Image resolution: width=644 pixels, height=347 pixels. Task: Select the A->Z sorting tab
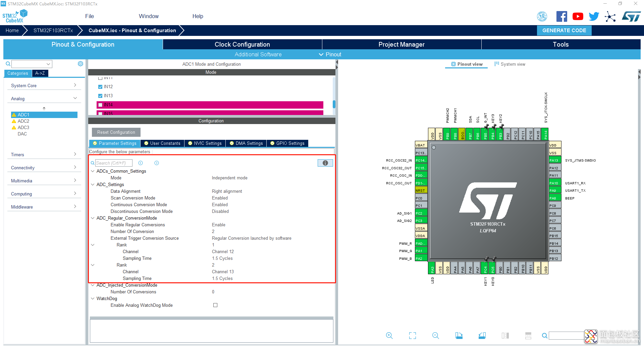(x=40, y=73)
